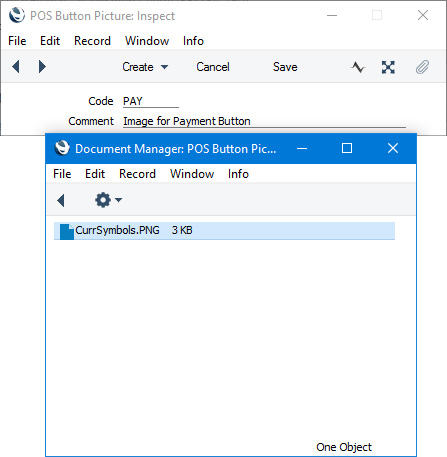Select the CurrSymbols.PNG 3 KB row
This screenshot has width=447, height=457.
point(224,231)
